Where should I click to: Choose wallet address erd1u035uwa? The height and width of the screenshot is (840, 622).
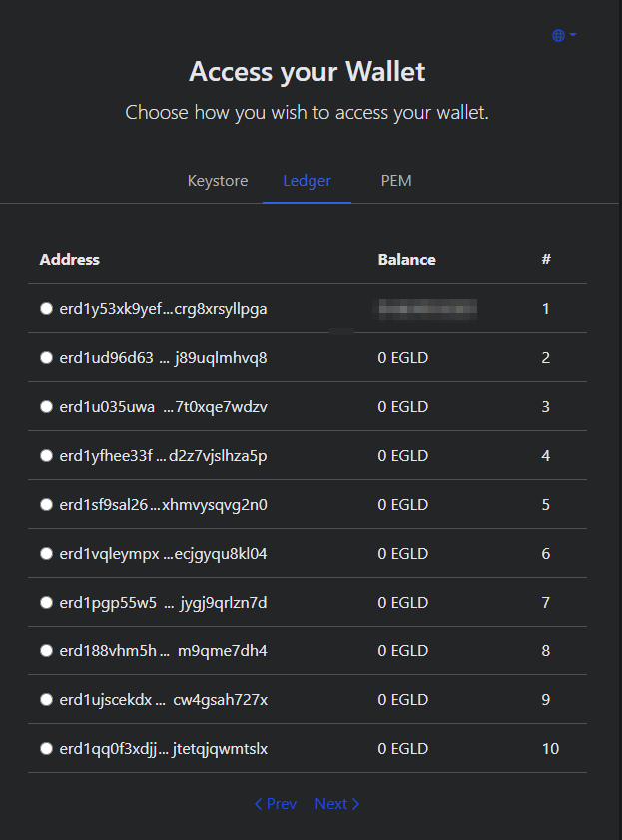46,406
